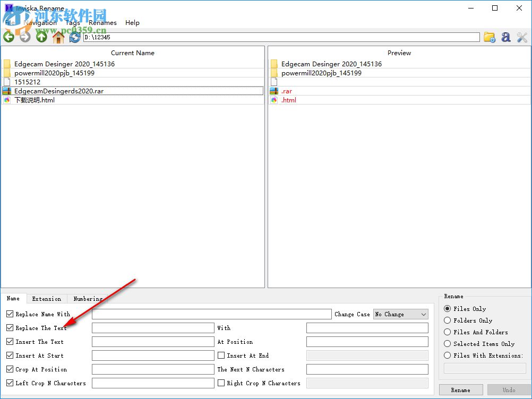Open the Navigation menu

40,23
